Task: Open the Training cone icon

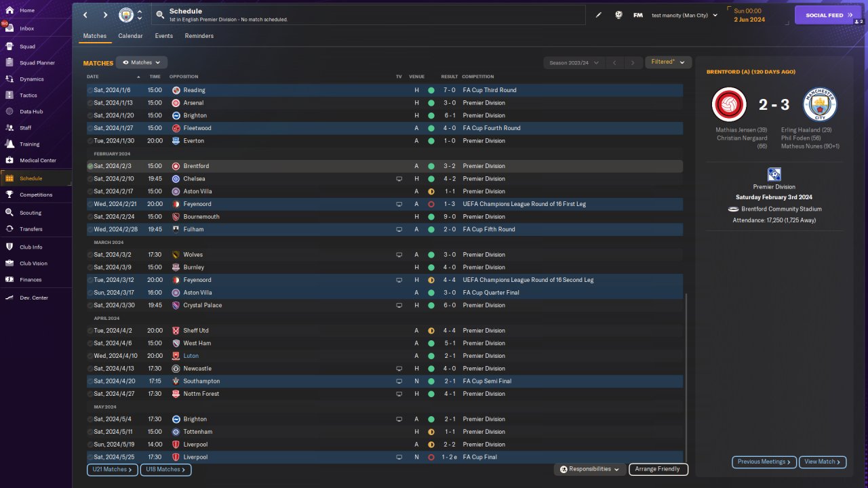Action: pyautogui.click(x=9, y=144)
